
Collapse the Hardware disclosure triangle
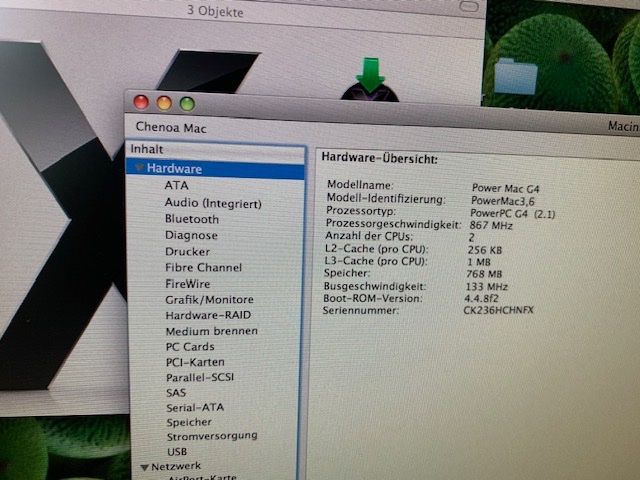(x=140, y=168)
